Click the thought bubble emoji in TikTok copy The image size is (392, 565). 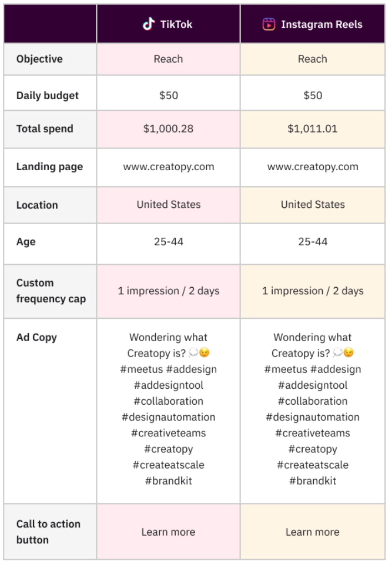194,352
